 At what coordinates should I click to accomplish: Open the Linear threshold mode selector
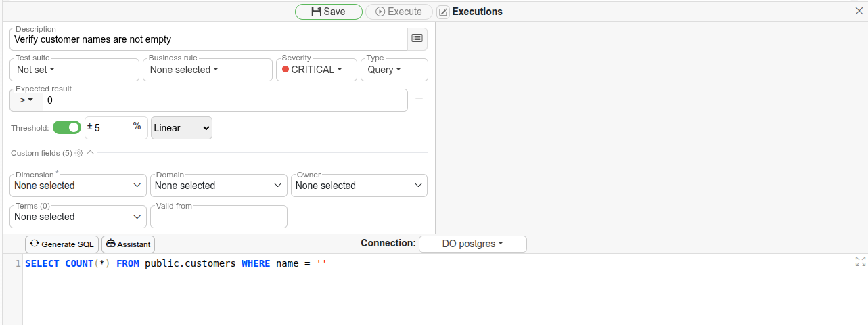pyautogui.click(x=181, y=127)
